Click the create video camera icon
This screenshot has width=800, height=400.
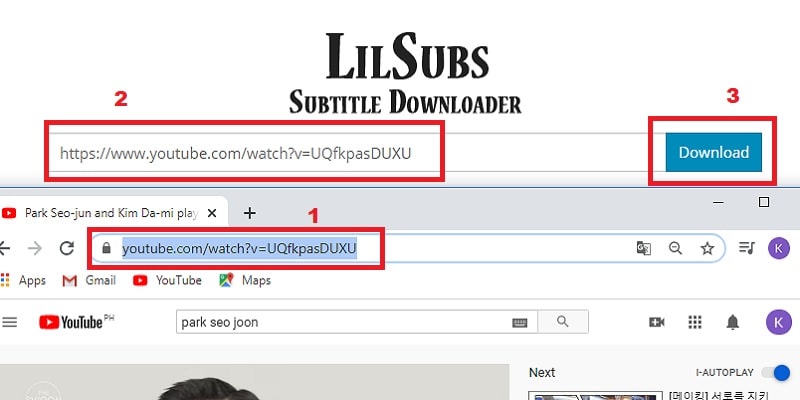[x=657, y=322]
